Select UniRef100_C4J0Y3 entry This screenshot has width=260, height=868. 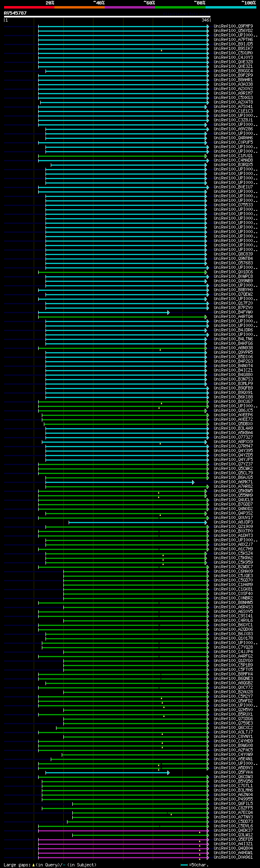click(x=233, y=57)
